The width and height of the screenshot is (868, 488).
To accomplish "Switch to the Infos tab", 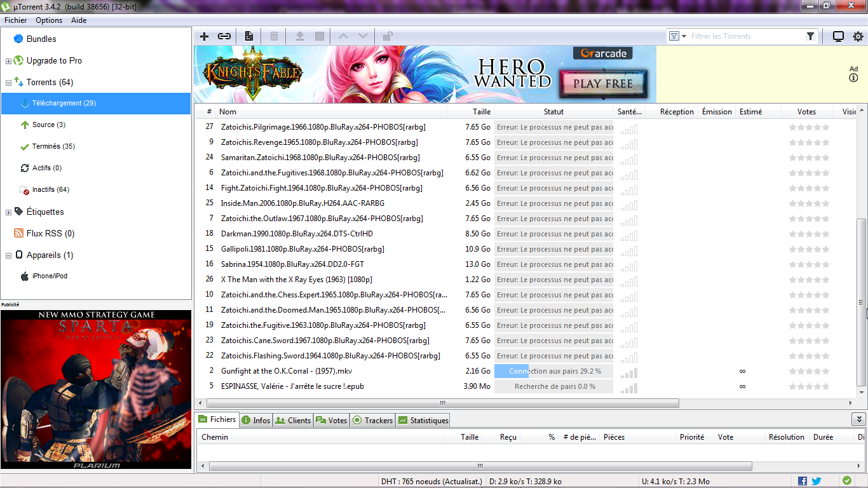I will pyautogui.click(x=256, y=420).
